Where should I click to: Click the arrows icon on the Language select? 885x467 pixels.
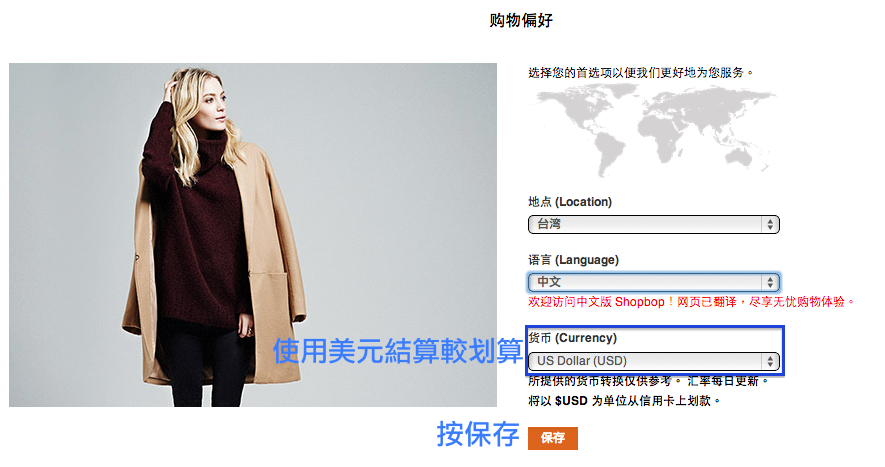coord(770,282)
